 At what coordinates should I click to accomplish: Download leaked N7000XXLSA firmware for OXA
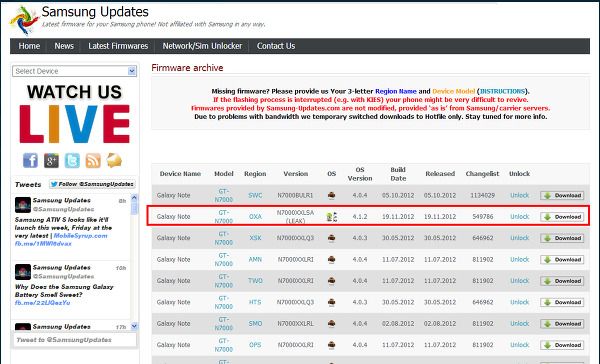(x=562, y=217)
